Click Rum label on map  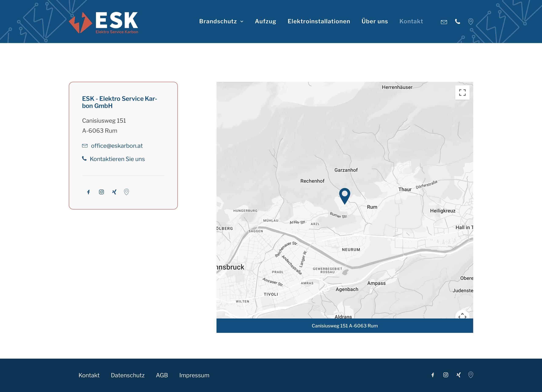pyautogui.click(x=372, y=207)
